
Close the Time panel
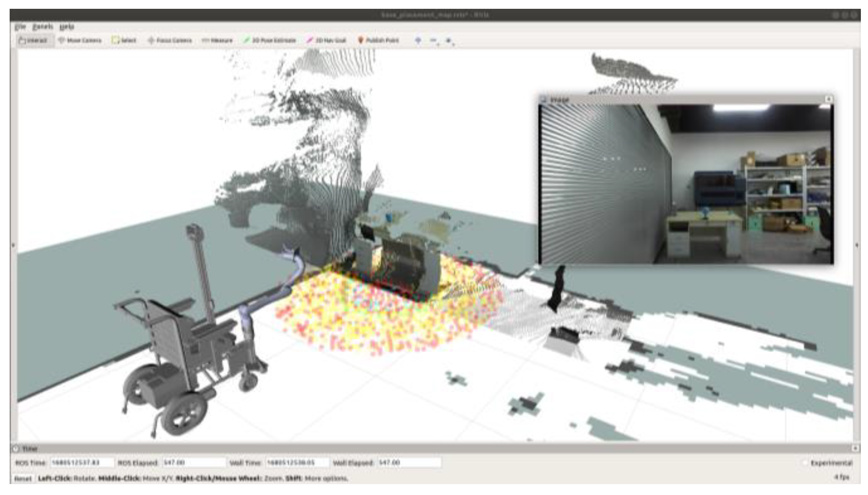pyautogui.click(x=855, y=448)
